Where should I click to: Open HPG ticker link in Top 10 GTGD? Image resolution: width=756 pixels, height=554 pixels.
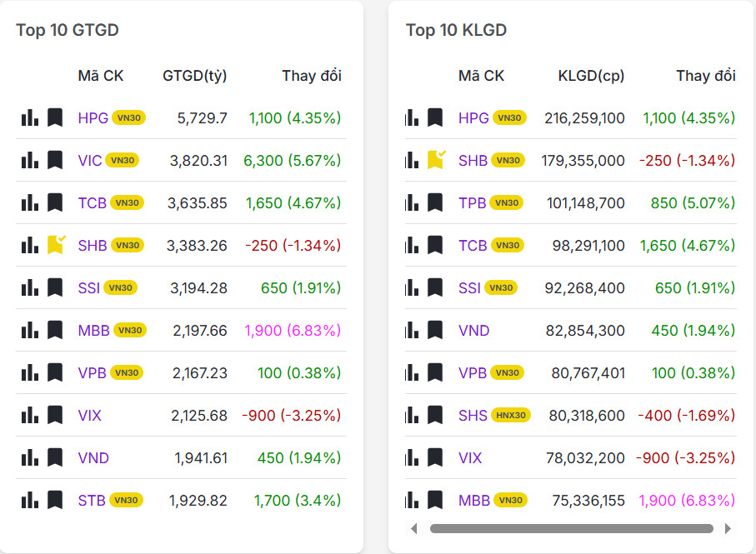coord(93,118)
